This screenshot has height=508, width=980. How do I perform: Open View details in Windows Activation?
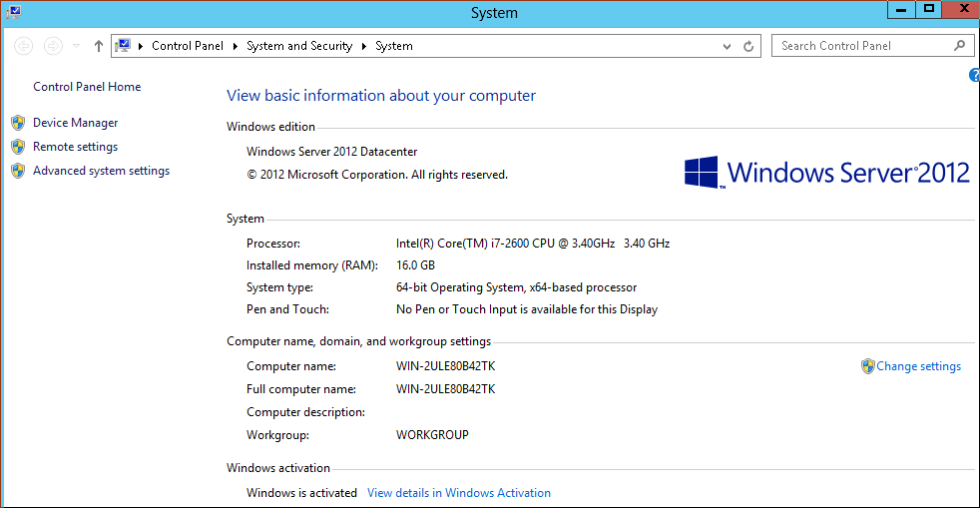click(x=459, y=493)
